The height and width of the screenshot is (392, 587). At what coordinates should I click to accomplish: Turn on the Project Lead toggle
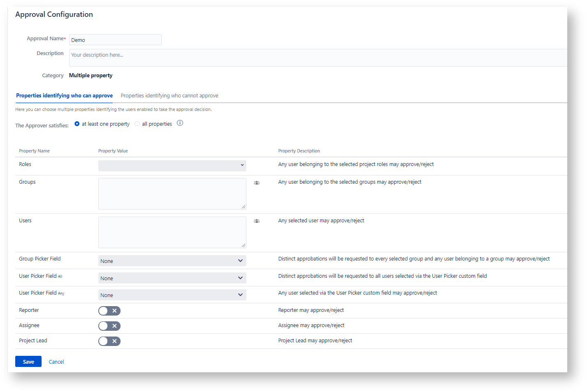coord(109,341)
